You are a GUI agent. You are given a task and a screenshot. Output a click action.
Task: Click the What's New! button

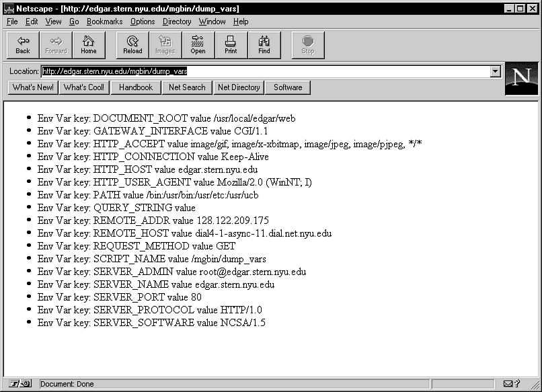point(33,87)
